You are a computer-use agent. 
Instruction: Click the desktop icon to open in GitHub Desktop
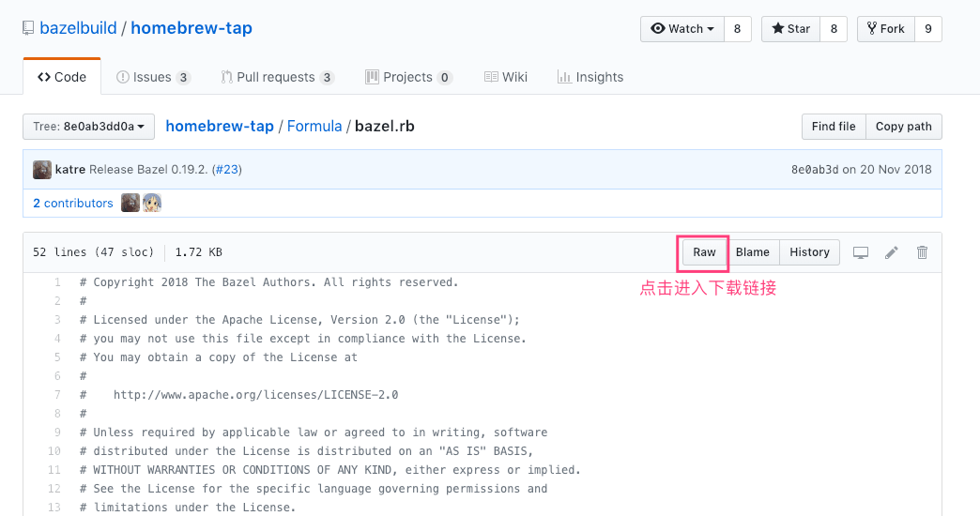tap(861, 252)
